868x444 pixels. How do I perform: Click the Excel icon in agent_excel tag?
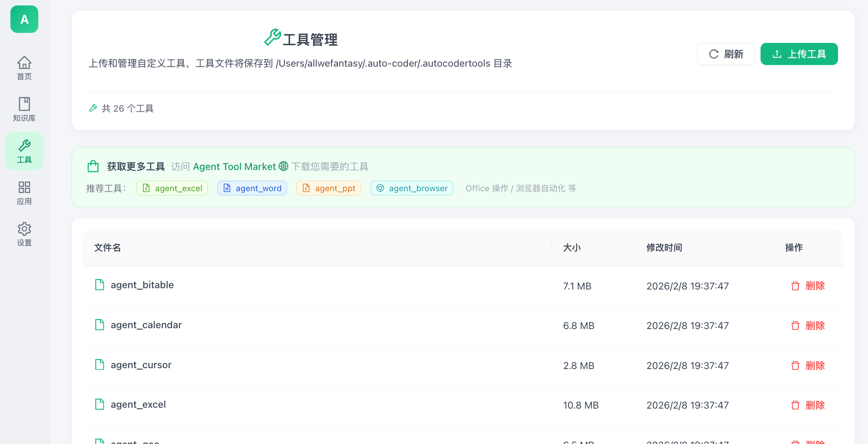click(x=146, y=188)
